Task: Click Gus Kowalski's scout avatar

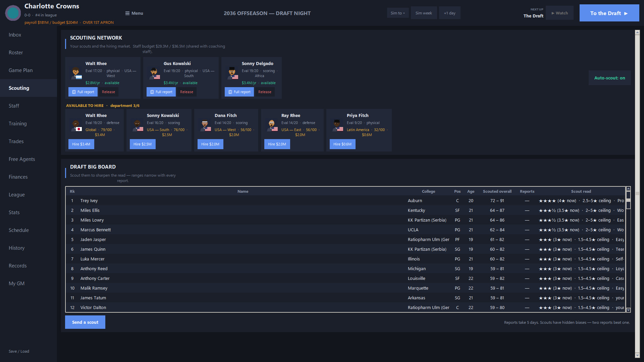Action: tap(154, 73)
